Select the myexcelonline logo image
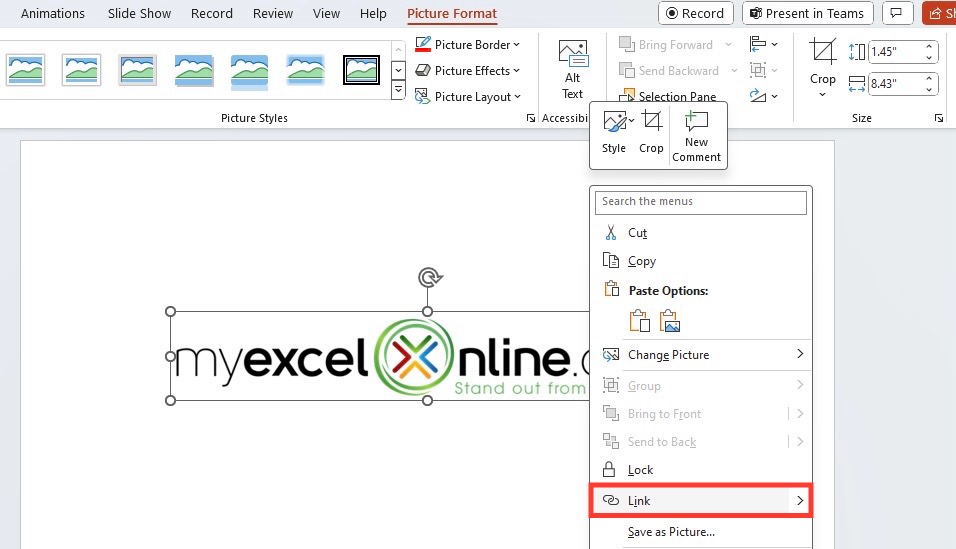This screenshot has width=956, height=549. click(x=378, y=357)
